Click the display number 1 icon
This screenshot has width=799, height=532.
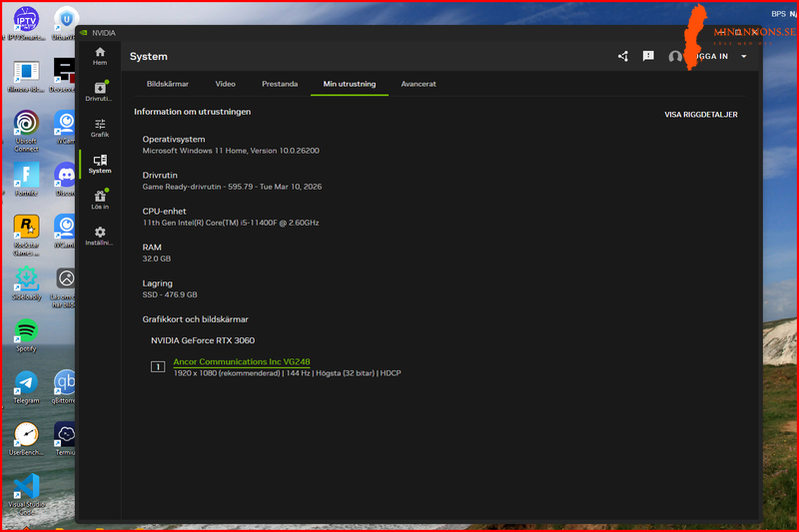coord(158,366)
